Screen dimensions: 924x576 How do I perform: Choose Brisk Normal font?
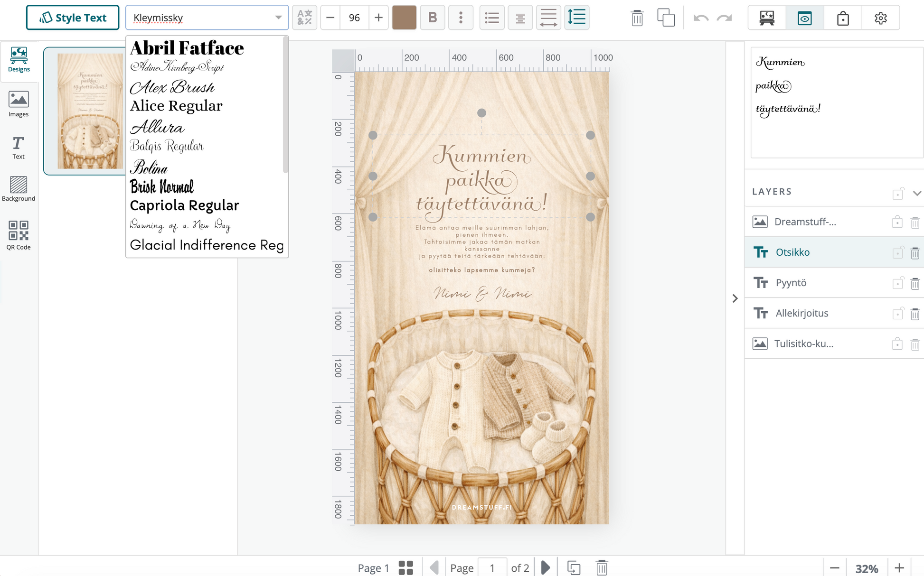click(162, 186)
